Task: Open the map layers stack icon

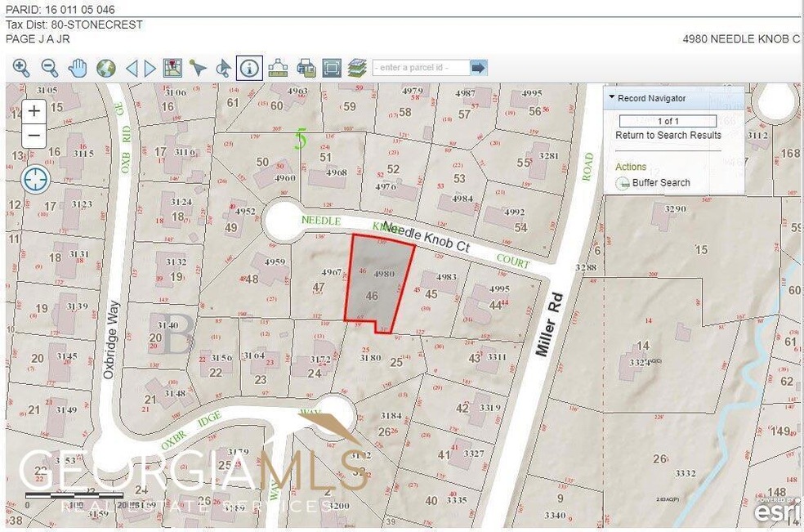Action: (356, 67)
